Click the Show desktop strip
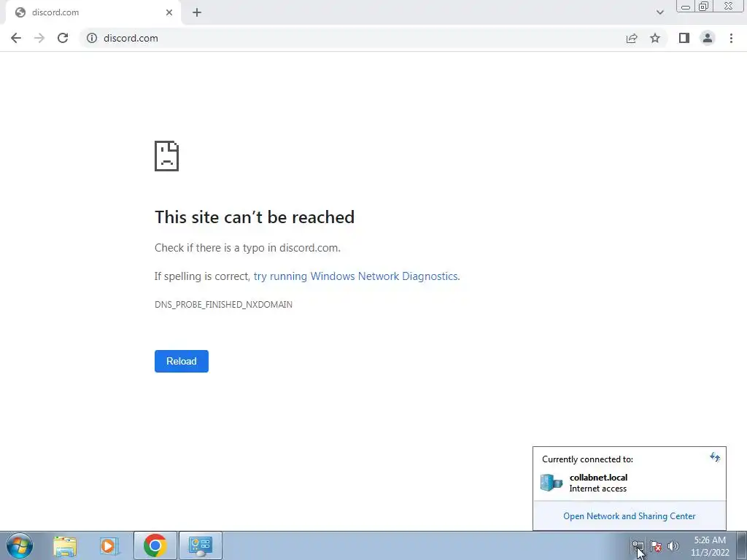Image resolution: width=747 pixels, height=560 pixels. [x=742, y=545]
